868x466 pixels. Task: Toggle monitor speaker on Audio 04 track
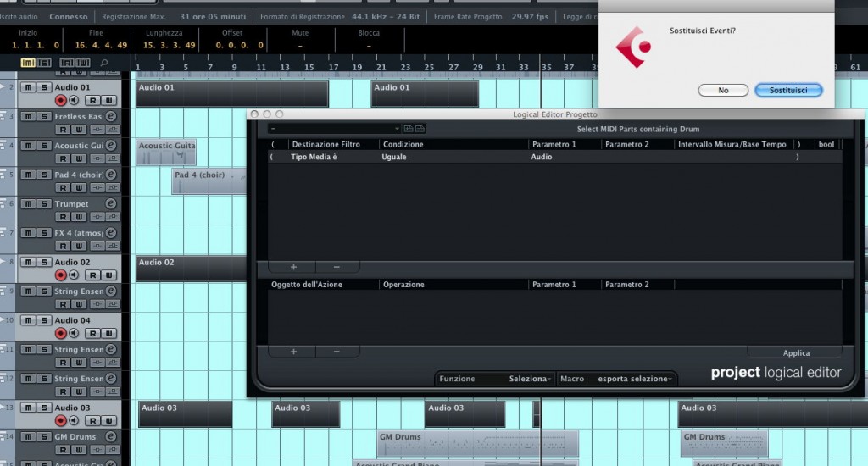point(74,333)
